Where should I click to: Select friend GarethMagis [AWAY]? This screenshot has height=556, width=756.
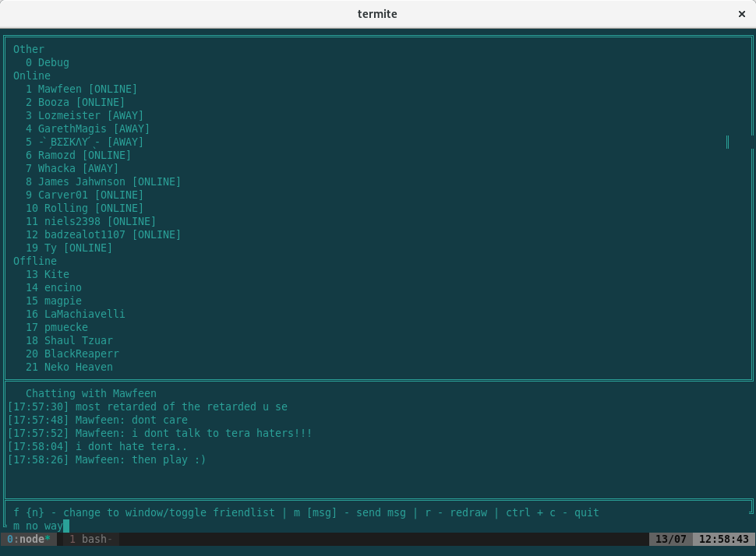click(88, 128)
